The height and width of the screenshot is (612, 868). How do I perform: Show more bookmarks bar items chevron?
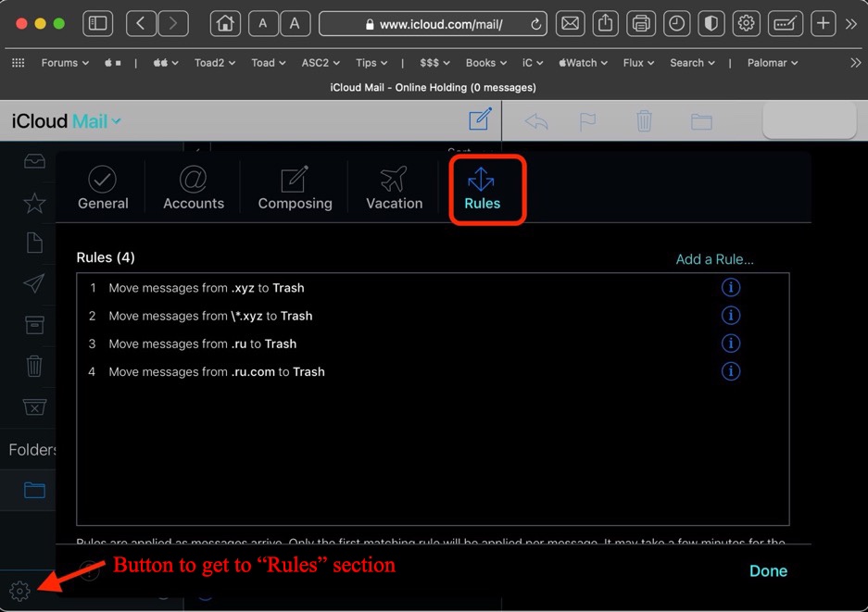[x=855, y=63]
